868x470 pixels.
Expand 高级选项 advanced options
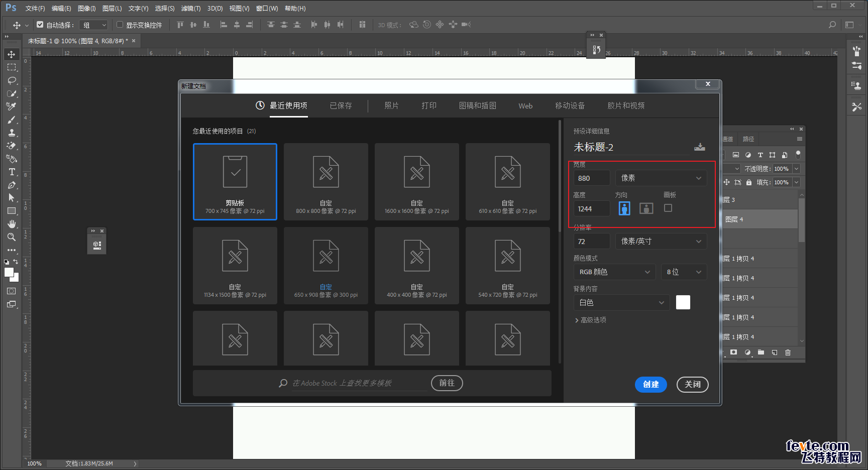click(x=591, y=320)
